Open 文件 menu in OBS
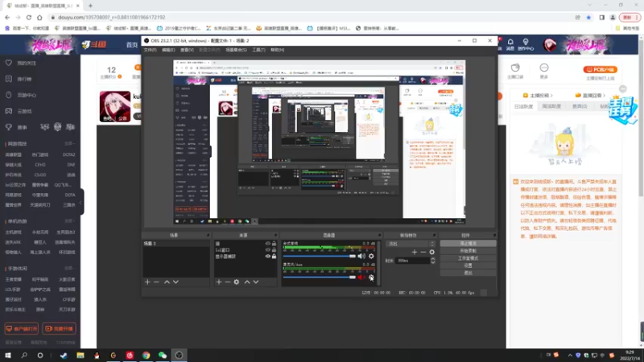644x362 pixels. point(150,50)
